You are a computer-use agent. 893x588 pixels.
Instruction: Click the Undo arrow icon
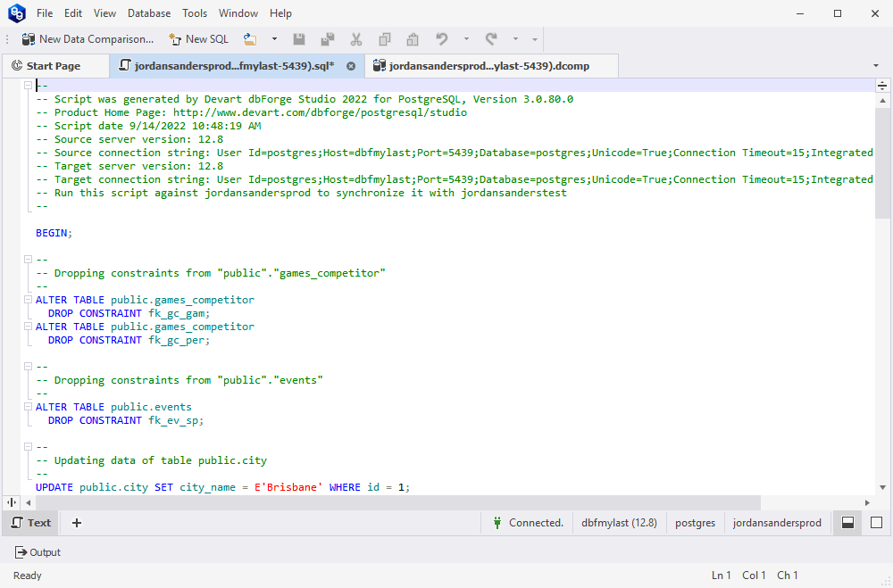tap(441, 39)
